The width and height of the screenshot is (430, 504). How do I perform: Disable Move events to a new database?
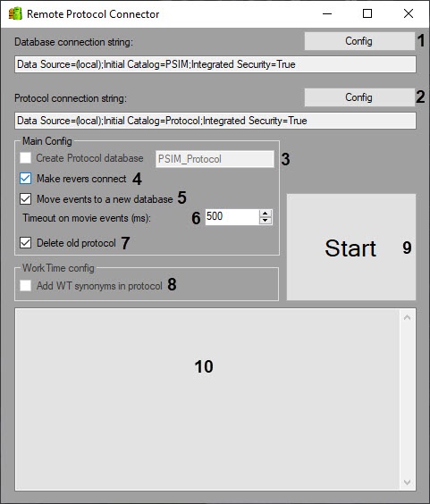point(25,199)
